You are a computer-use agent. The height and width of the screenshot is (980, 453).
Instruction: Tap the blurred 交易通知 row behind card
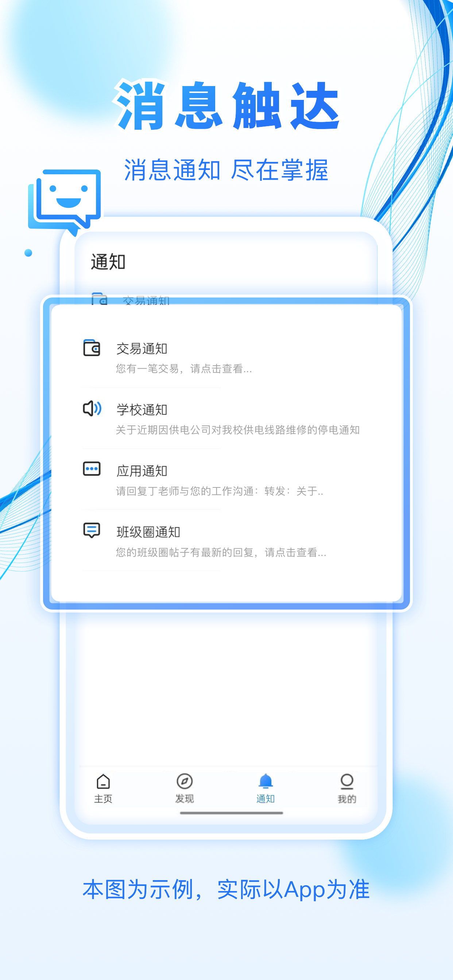(146, 300)
